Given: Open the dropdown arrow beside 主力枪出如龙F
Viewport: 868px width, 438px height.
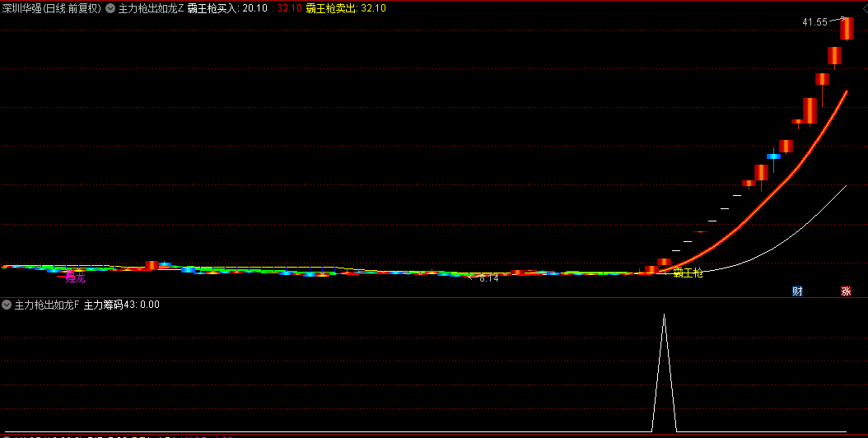Looking at the screenshot, I should click(7, 305).
